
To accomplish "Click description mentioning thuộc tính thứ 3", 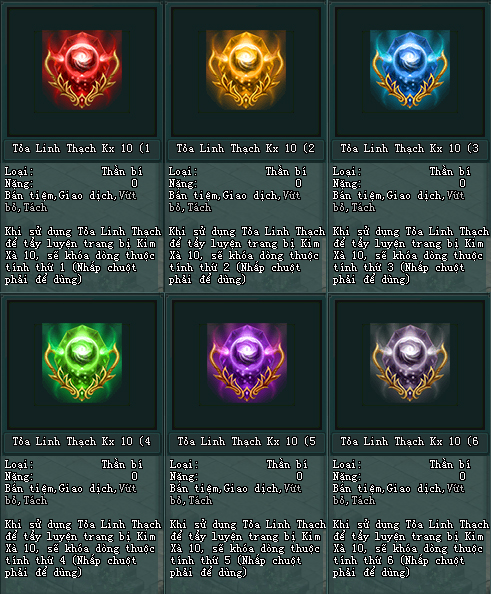I will [x=411, y=255].
